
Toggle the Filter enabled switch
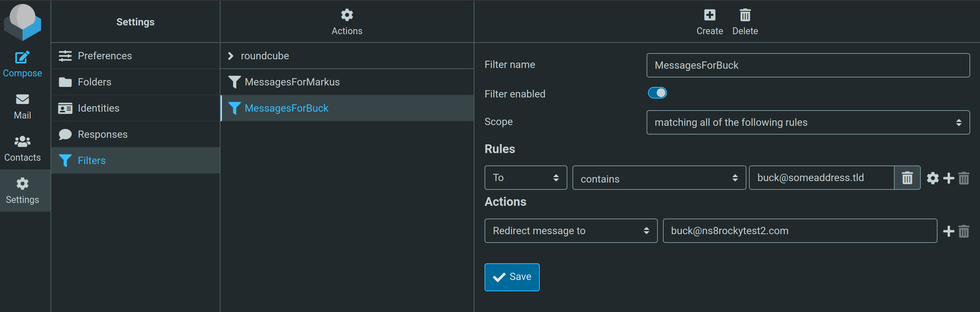click(657, 93)
